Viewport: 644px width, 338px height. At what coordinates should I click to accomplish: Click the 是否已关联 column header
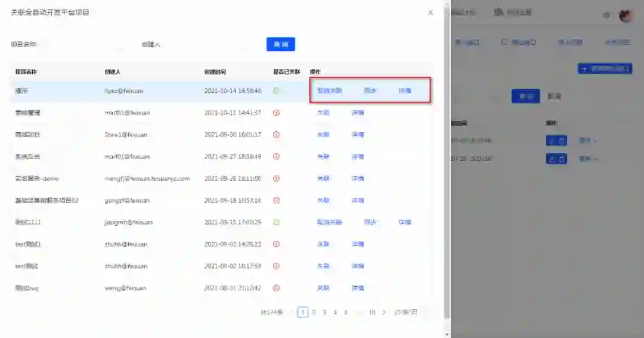coord(287,72)
